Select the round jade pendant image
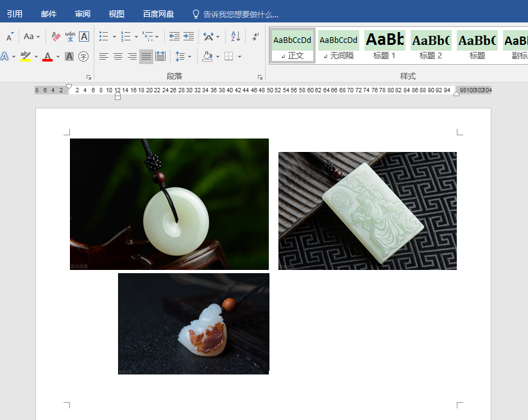The width and height of the screenshot is (528, 420). [169, 204]
